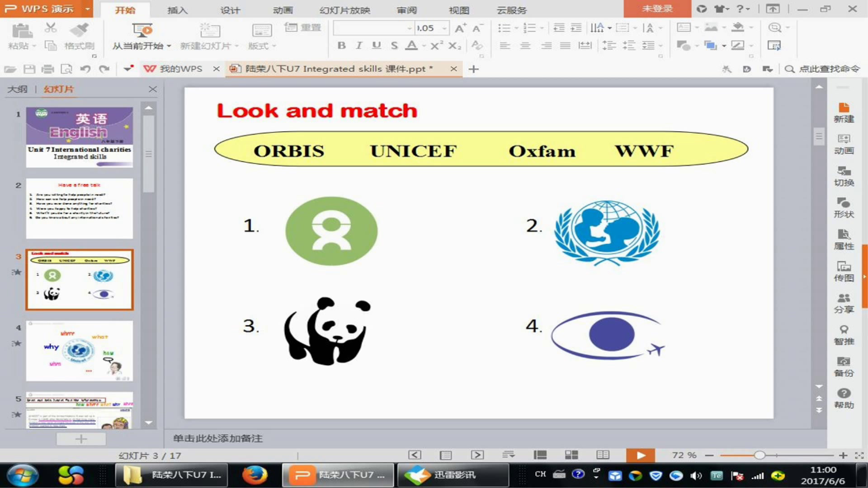
Task: Click the 点此查找命令 search box
Action: (x=822, y=69)
